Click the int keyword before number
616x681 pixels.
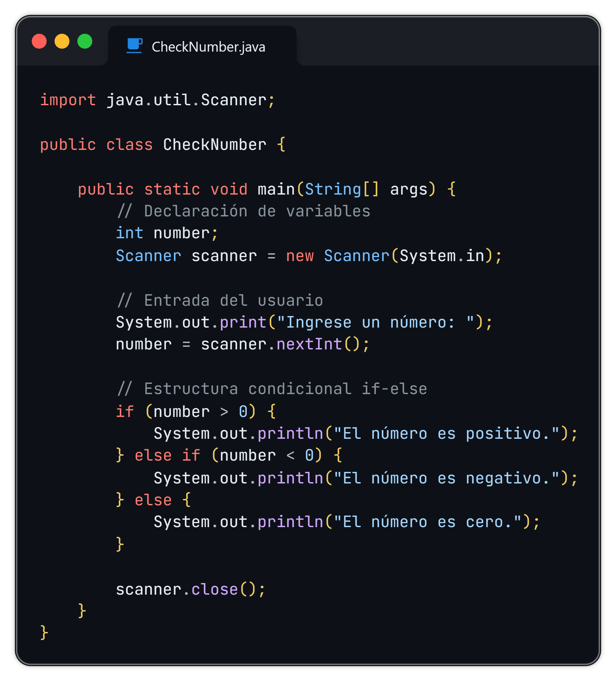[x=129, y=233]
